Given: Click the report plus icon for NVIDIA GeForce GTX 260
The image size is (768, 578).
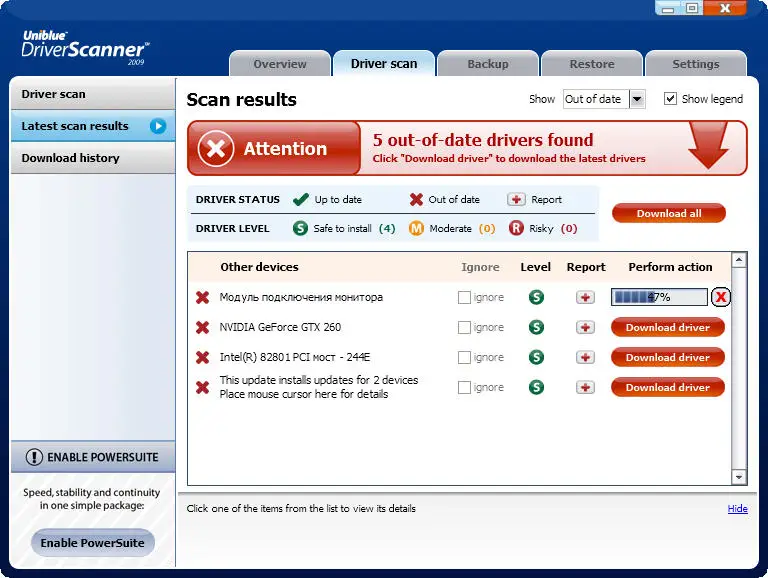Looking at the screenshot, I should coord(585,327).
